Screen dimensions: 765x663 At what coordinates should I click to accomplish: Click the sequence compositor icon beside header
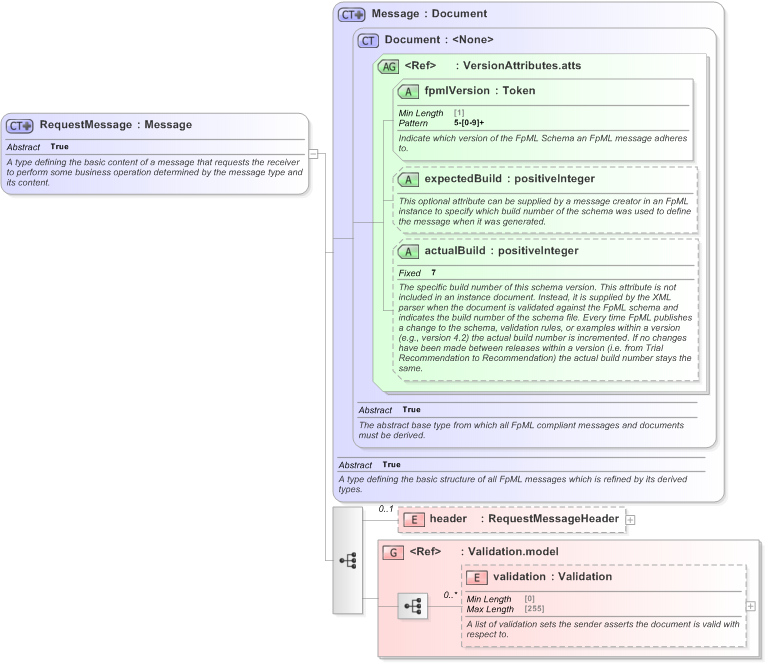coord(348,561)
